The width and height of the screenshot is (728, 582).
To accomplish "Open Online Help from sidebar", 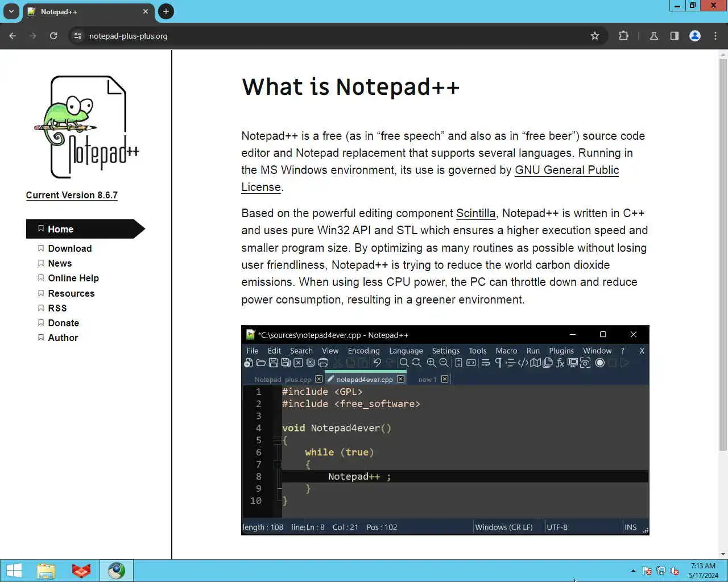I will pyautogui.click(x=73, y=278).
